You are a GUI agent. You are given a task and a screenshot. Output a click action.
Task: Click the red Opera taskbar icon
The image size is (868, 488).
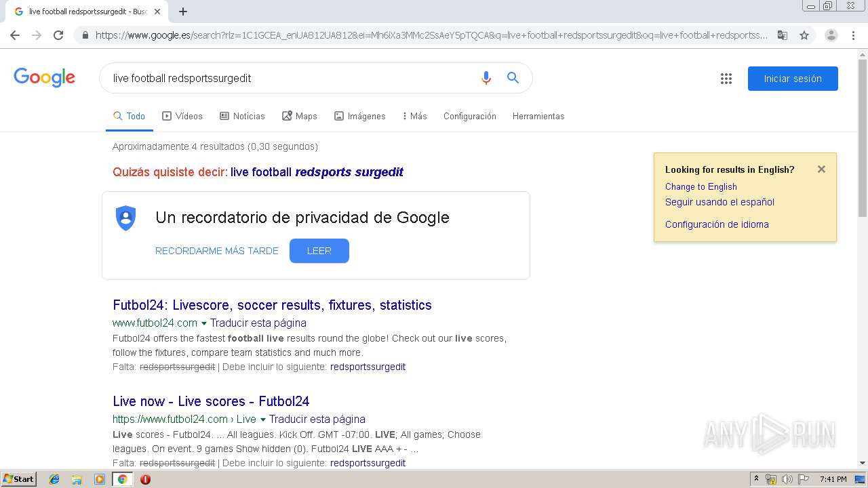pyautogui.click(x=145, y=479)
